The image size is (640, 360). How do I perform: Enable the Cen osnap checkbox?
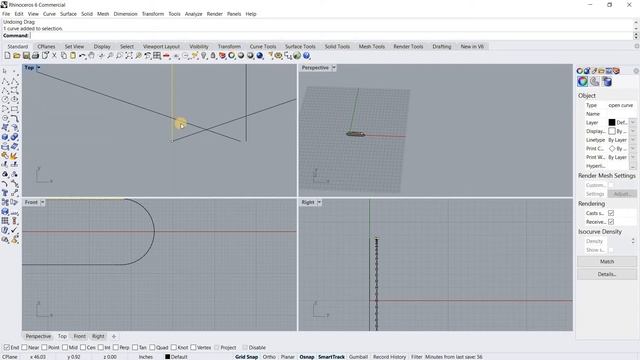83,347
